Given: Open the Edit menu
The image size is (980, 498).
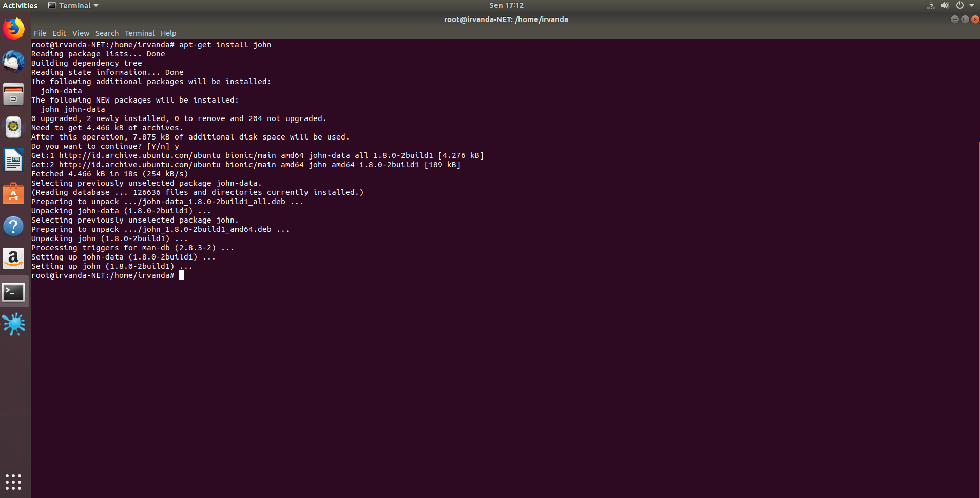Looking at the screenshot, I should [59, 33].
